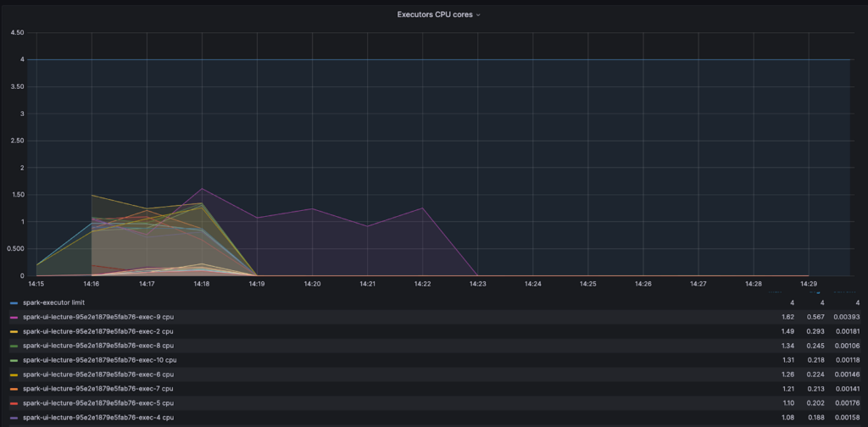Select the exec-6 cpu legend entry
The image size is (868, 427).
point(98,374)
